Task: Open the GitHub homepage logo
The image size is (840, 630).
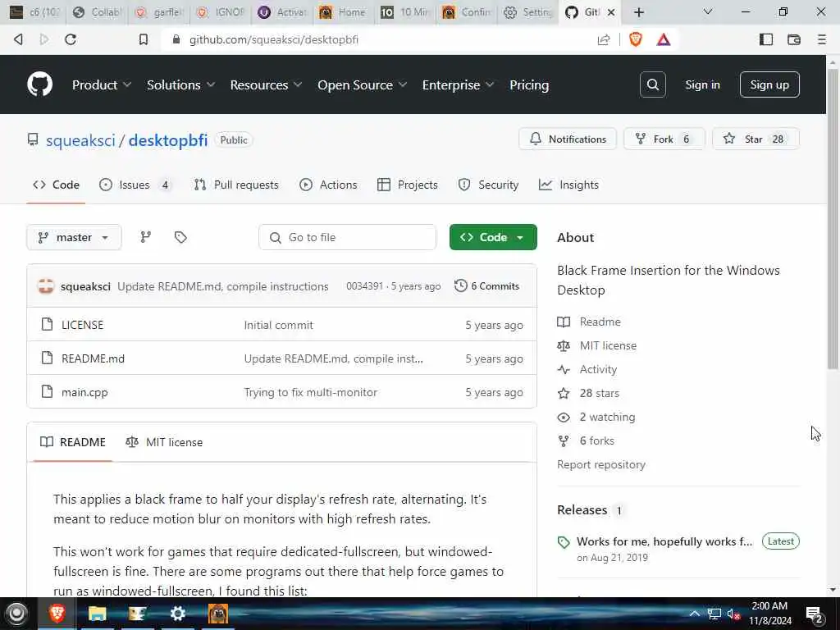Action: click(x=39, y=84)
